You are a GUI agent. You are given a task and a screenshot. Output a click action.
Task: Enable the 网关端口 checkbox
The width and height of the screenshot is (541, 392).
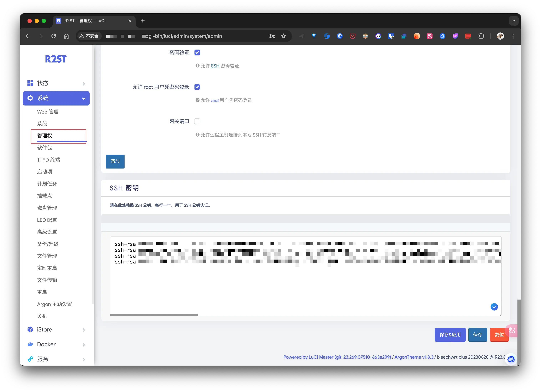(197, 121)
